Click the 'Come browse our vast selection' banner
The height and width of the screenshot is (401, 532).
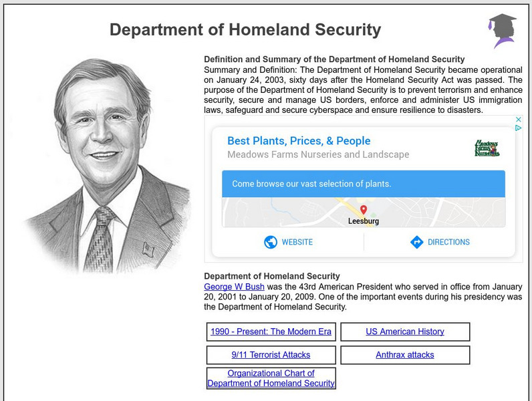pyautogui.click(x=364, y=184)
